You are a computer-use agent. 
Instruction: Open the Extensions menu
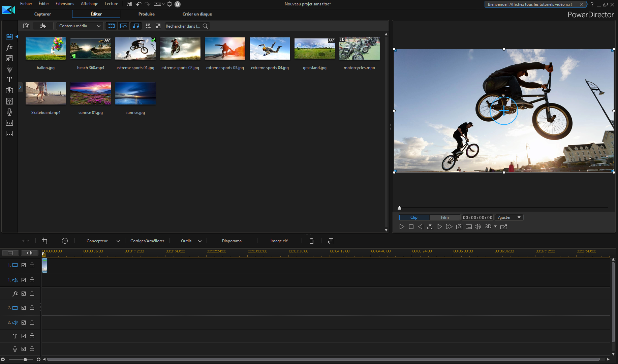coord(65,4)
